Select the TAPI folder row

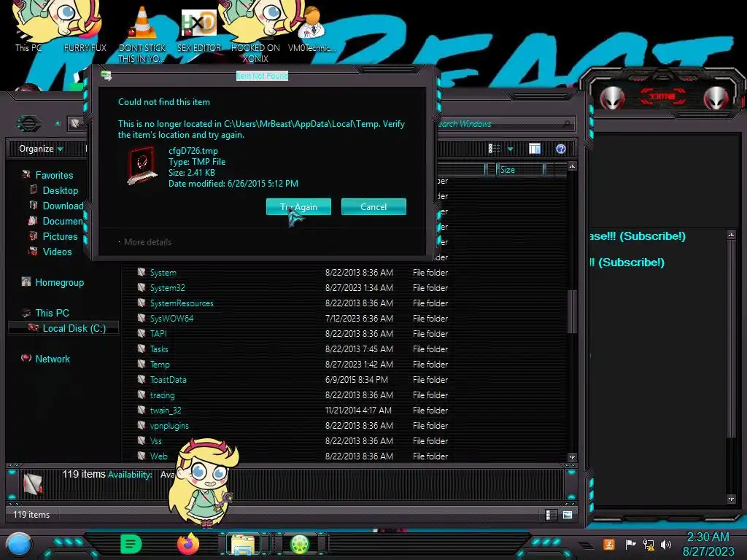tap(344, 333)
